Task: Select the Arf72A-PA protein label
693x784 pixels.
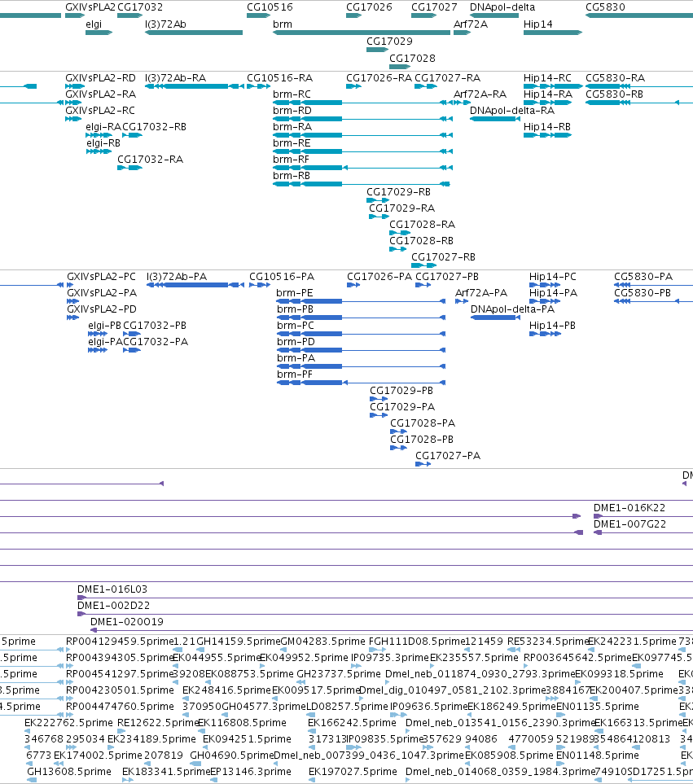Action: click(481, 293)
